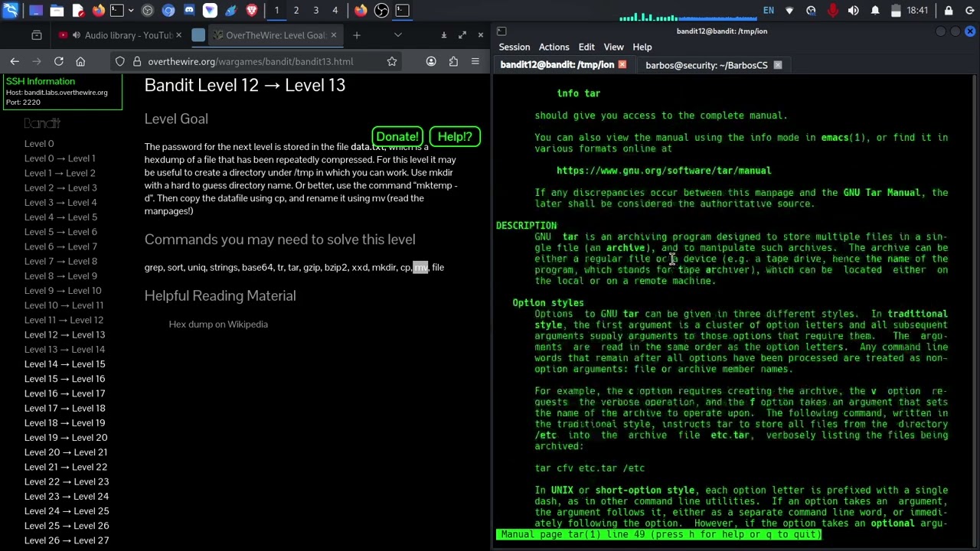Close the OverTheWire Level Goal tab

pos(333,35)
